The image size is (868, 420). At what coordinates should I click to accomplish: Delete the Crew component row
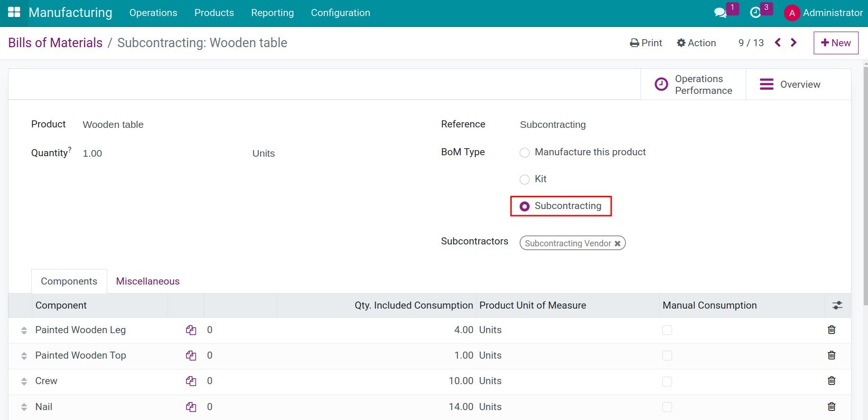(832, 381)
